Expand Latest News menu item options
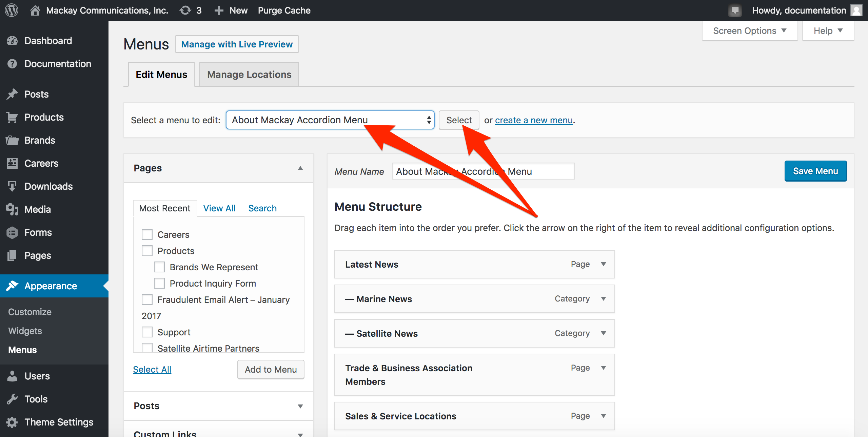The image size is (868, 437). (x=604, y=264)
